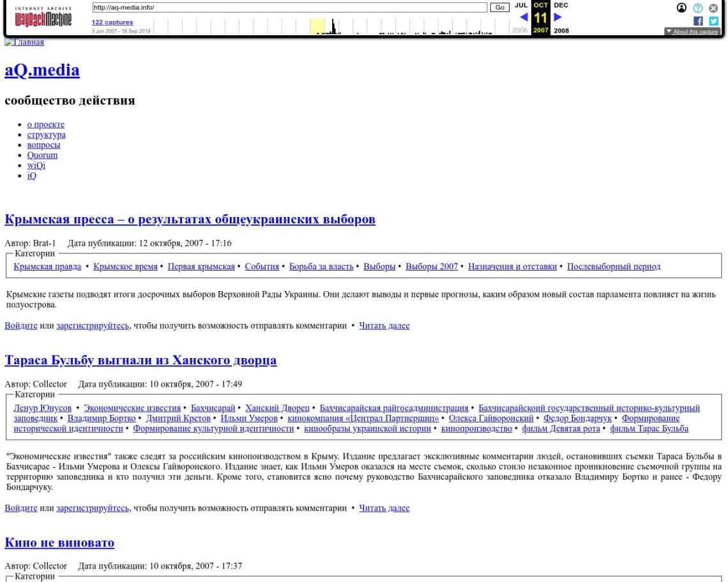Open category Крымское время
The height and width of the screenshot is (582, 728).
click(125, 266)
